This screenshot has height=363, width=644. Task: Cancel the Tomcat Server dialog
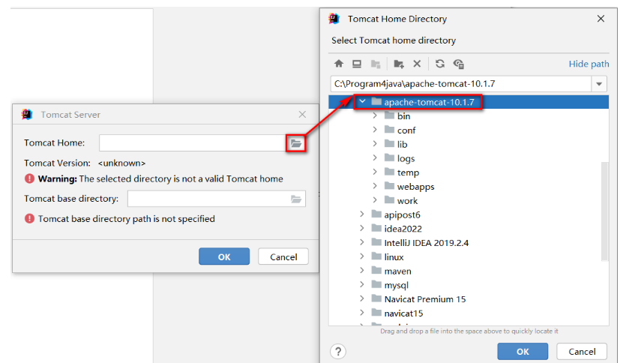(x=283, y=256)
